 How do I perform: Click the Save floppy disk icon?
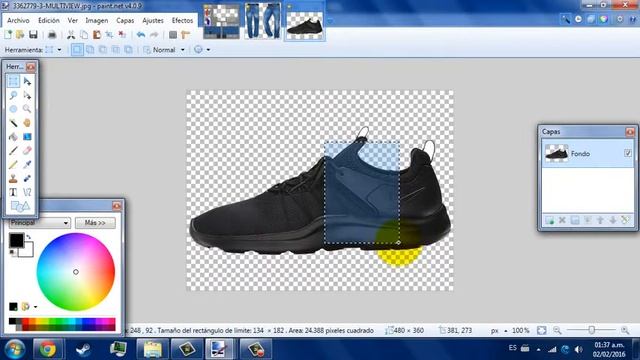(x=33, y=35)
